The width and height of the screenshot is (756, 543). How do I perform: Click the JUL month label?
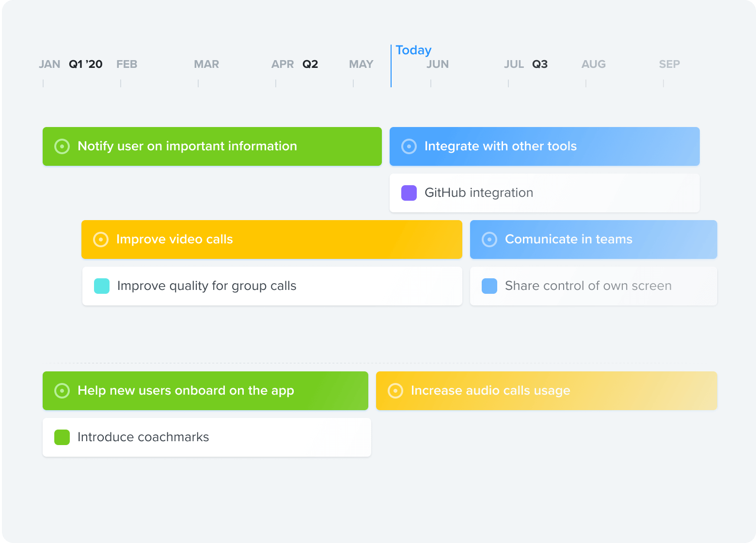click(x=514, y=64)
